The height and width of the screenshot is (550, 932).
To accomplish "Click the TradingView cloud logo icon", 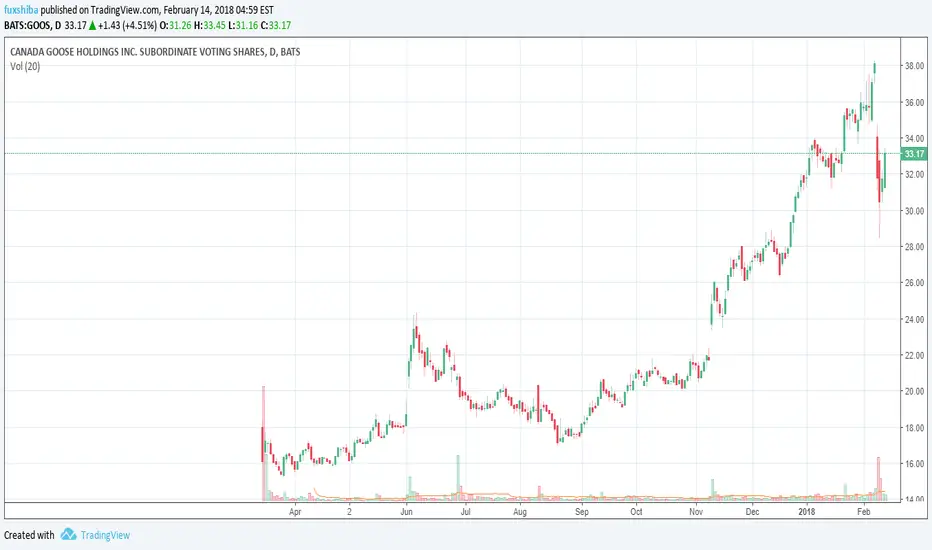I will [x=68, y=535].
